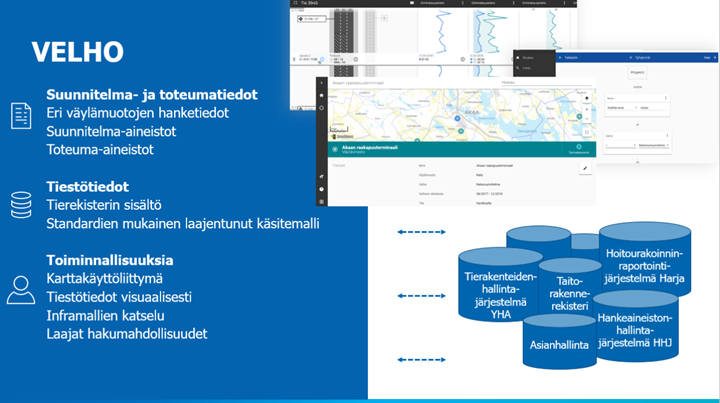Click the blue marker near AKAA on the map
The height and width of the screenshot is (403, 720).
[x=457, y=118]
